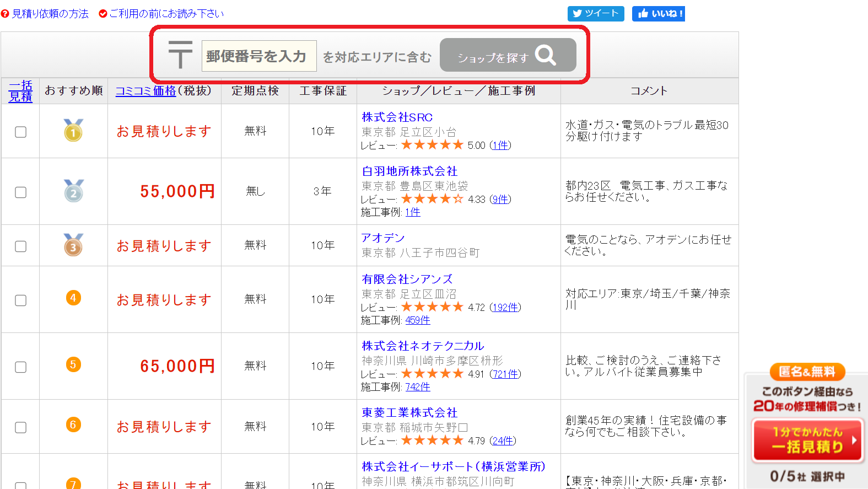
Task: Open the 有限会社シアンズ shop link
Action: (407, 280)
